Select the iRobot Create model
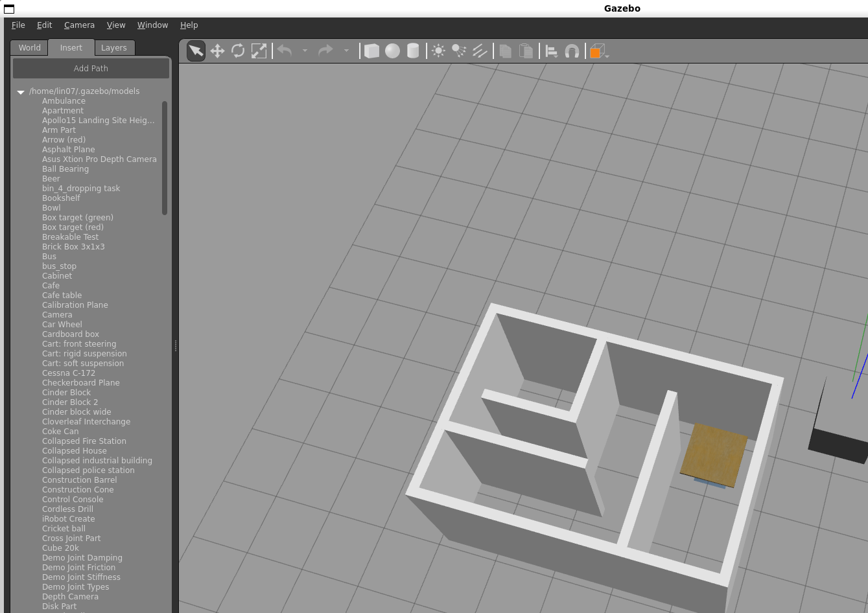 pos(68,519)
